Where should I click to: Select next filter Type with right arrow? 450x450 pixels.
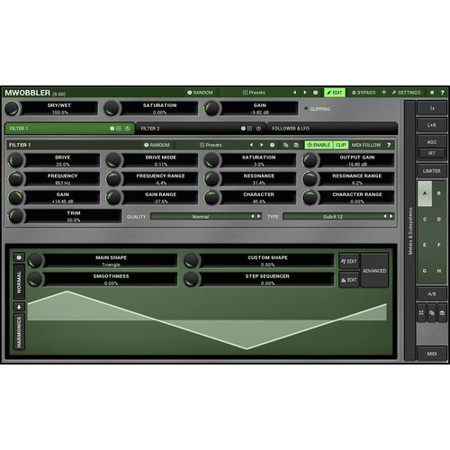click(x=391, y=217)
